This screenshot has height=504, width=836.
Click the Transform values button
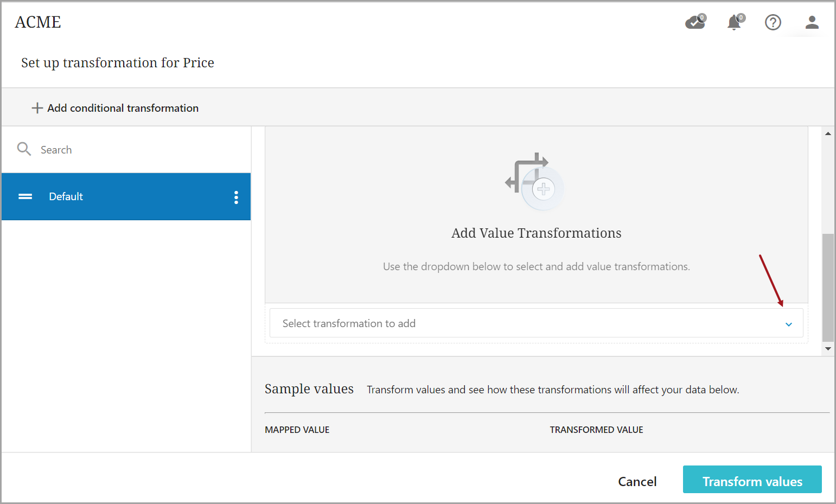[751, 480]
